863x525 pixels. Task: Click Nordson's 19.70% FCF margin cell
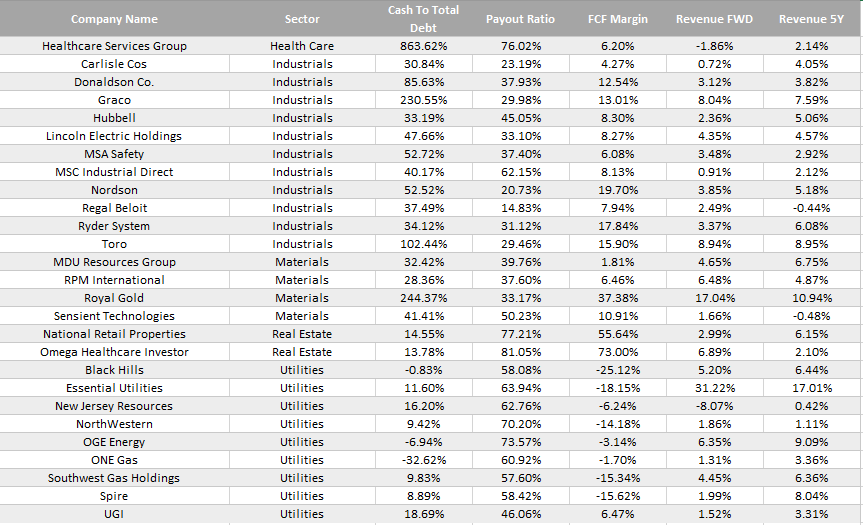click(618, 190)
